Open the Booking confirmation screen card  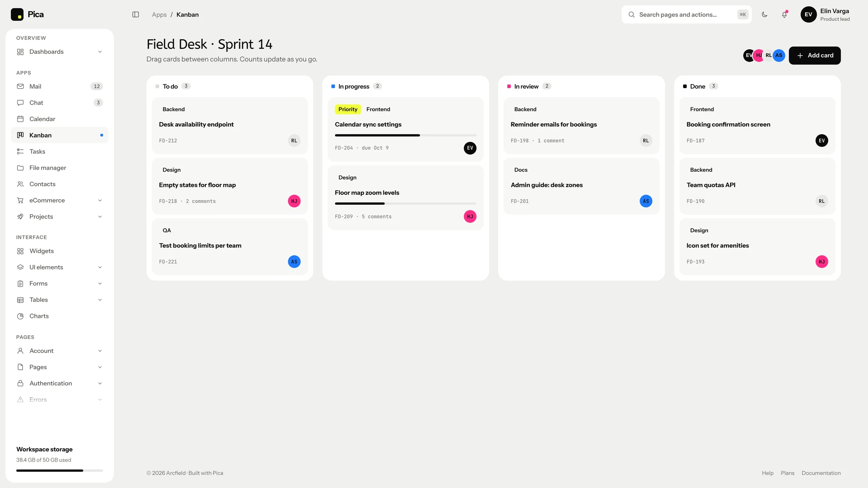click(x=757, y=126)
